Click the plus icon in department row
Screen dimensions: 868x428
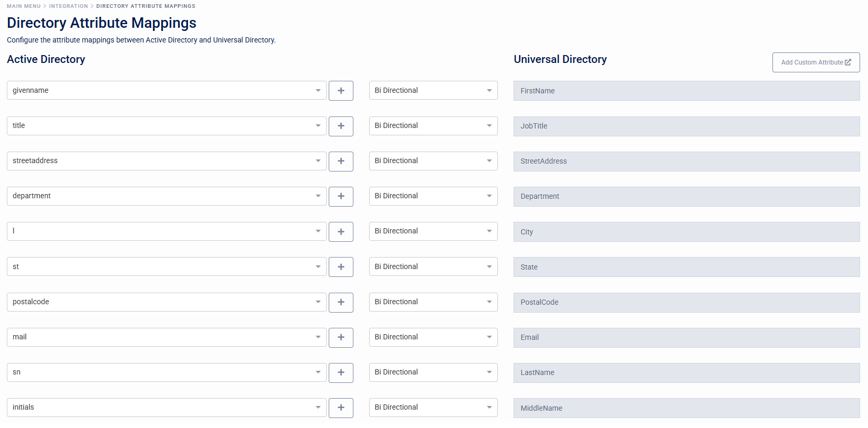(341, 196)
